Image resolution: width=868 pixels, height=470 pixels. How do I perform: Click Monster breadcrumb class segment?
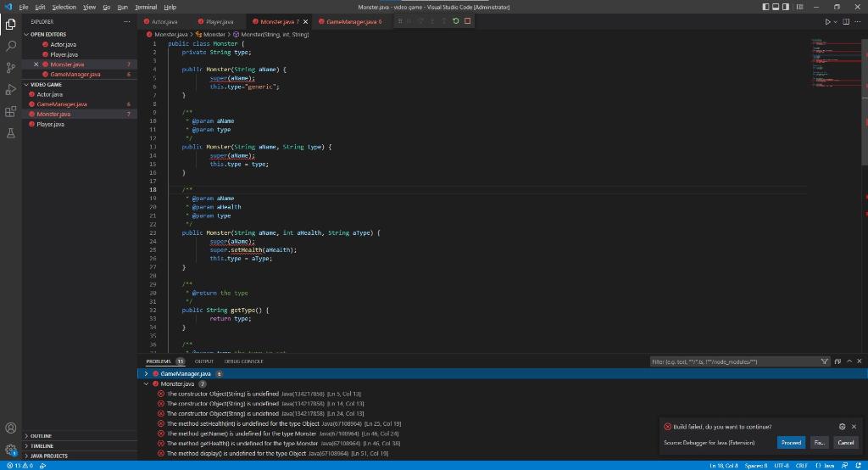(x=210, y=35)
